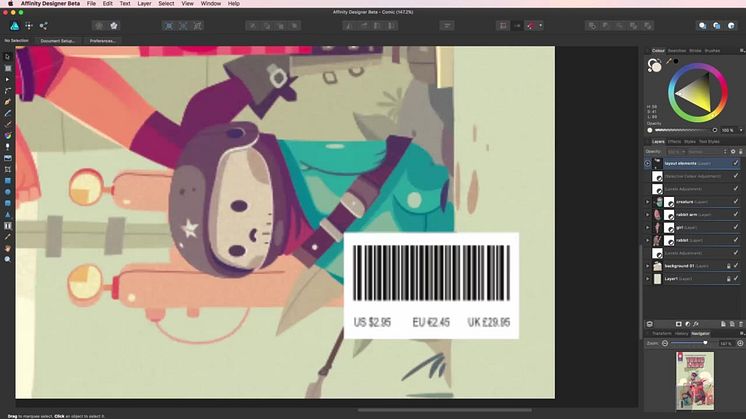Switch to the History tab
The width and height of the screenshot is (746, 419).
point(681,333)
